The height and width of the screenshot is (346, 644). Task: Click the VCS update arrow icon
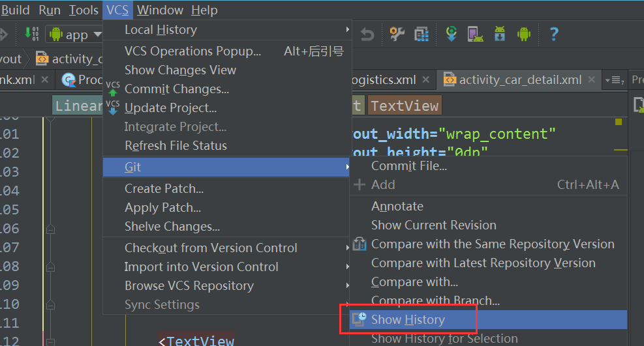(112, 108)
